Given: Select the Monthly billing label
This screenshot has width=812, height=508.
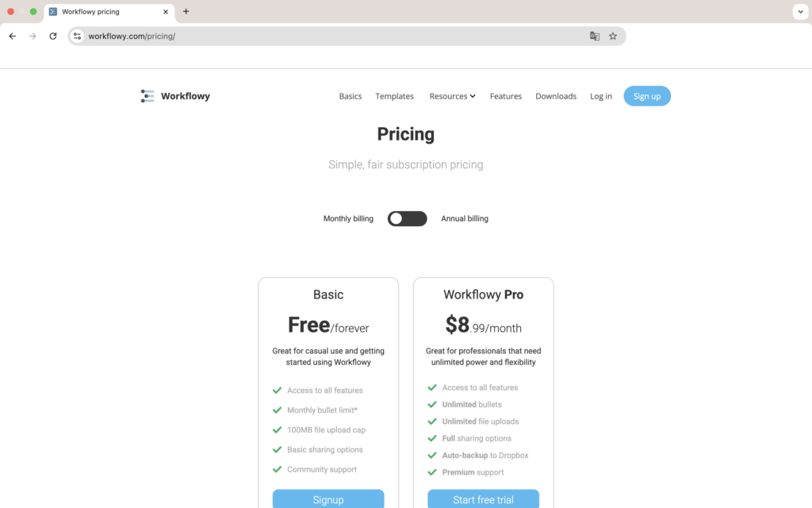Looking at the screenshot, I should pyautogui.click(x=348, y=218).
